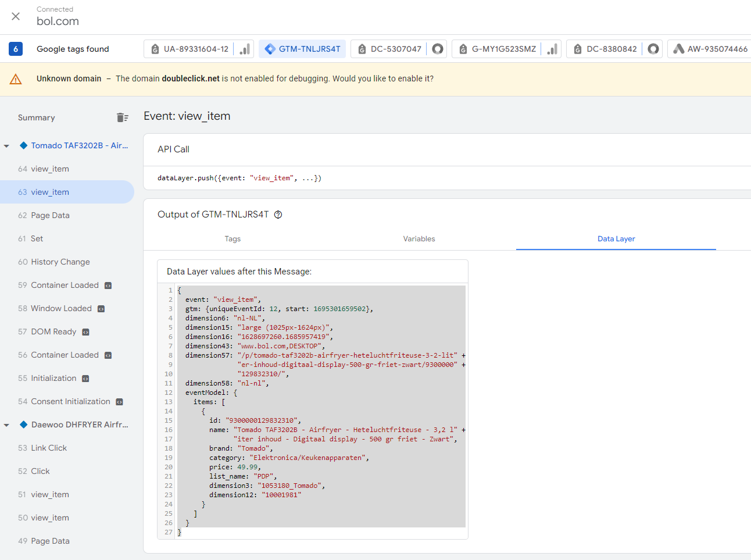Click the category "Elektronica/Keukenapparaten" code line
This screenshot has height=560, width=751.
pyautogui.click(x=289, y=458)
